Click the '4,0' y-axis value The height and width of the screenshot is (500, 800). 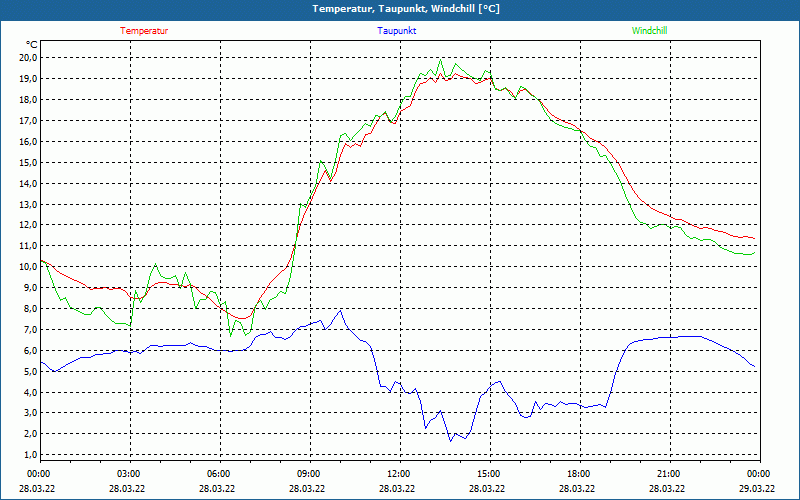[x=30, y=392]
